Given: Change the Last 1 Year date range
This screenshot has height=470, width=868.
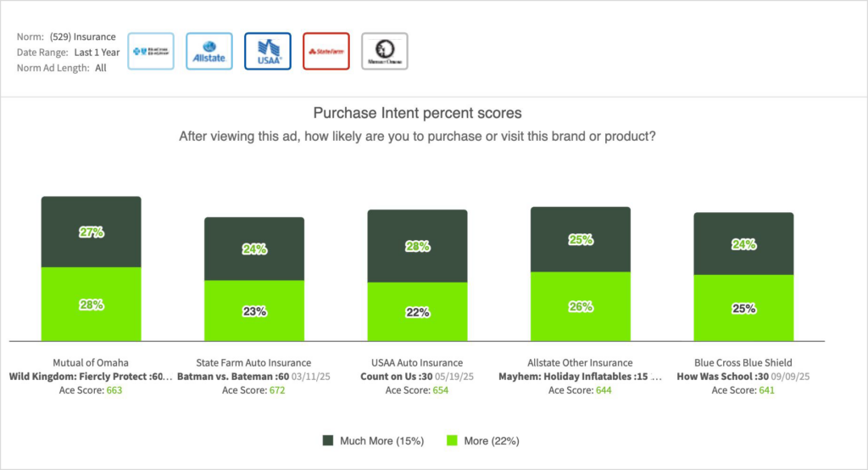Looking at the screenshot, I should pos(97,52).
